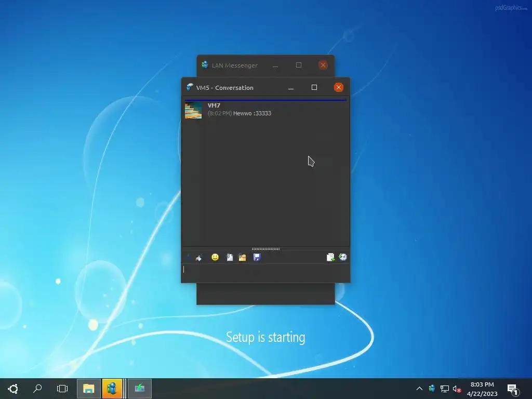Image resolution: width=532 pixels, height=399 pixels.
Task: Open file transfers window icon
Action: (330, 258)
